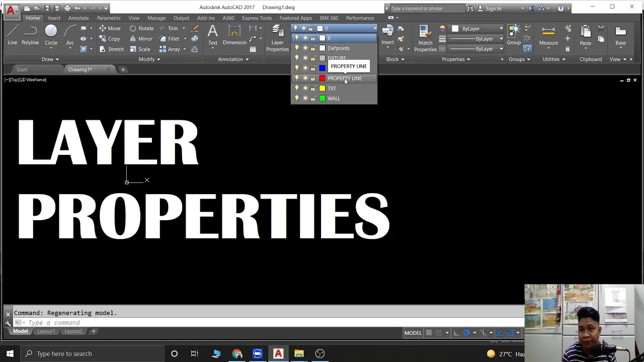Select the Polyline tool

[x=30, y=35]
